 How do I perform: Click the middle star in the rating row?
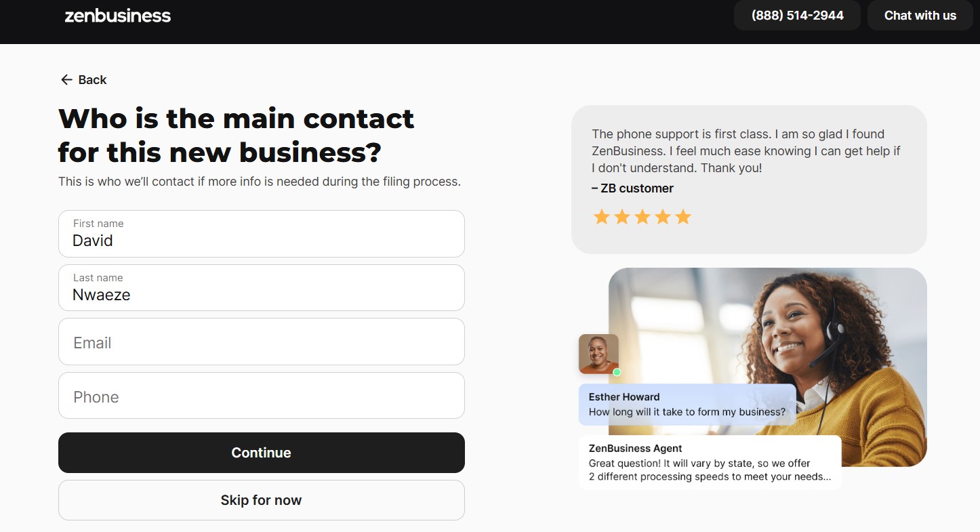(x=642, y=216)
